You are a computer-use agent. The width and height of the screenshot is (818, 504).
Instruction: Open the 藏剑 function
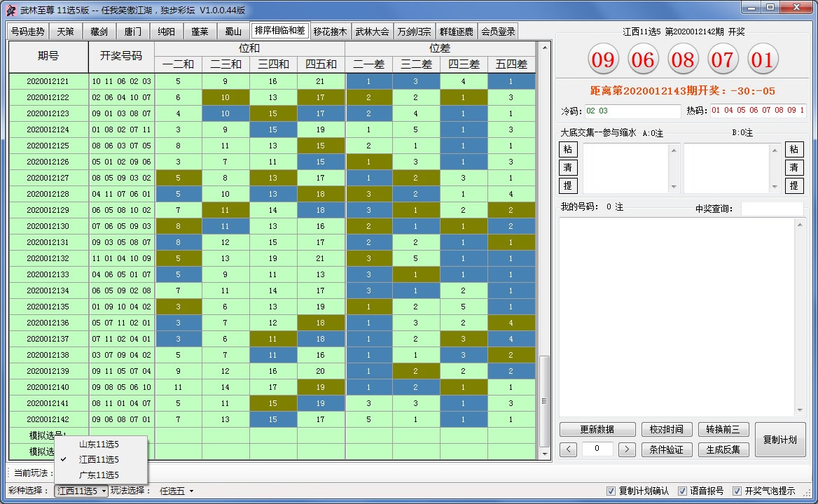point(98,31)
